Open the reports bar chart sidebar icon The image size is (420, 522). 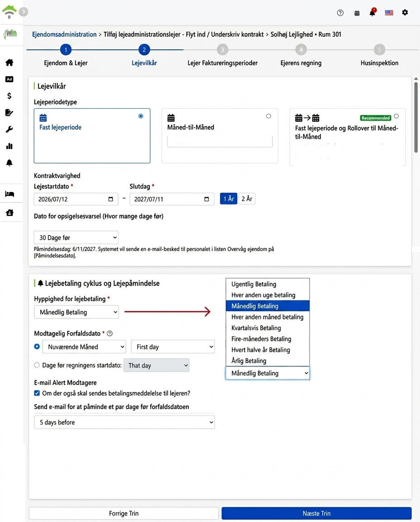10,146
